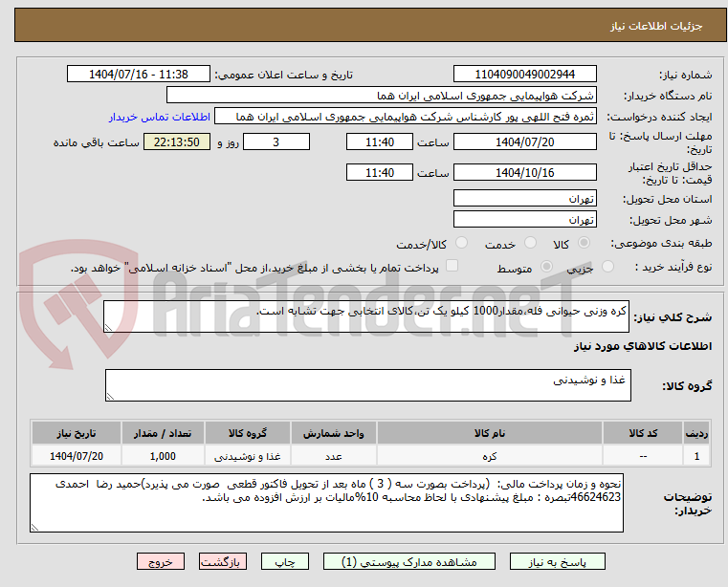The image size is (728, 587).
Task: Click the واحد شمارش column header
Action: 333,433
